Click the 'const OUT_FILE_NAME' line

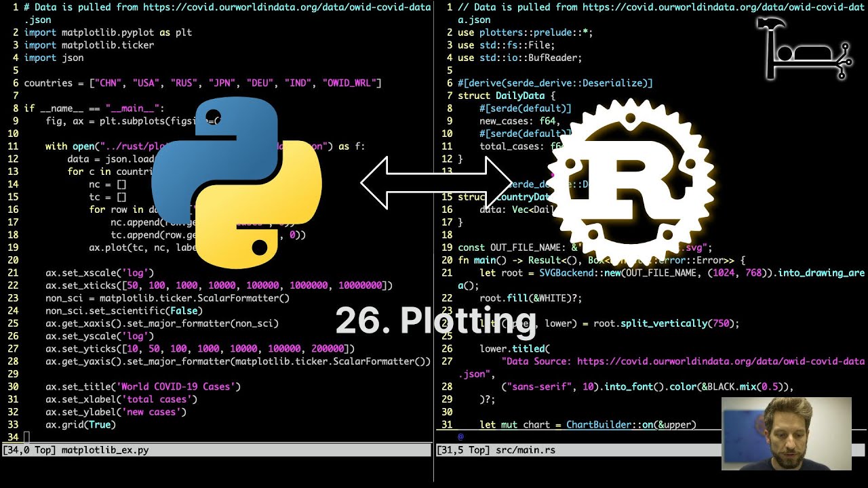coord(585,247)
